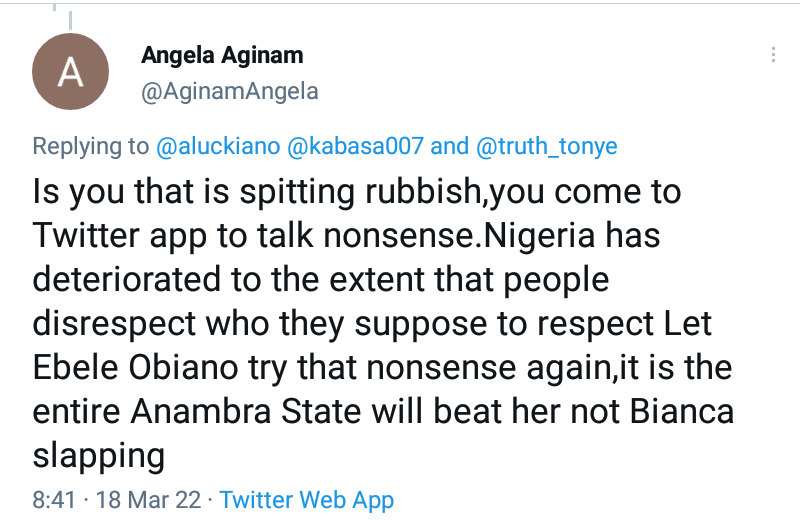Open the tweet's three-dot more options menu

pyautogui.click(x=773, y=55)
